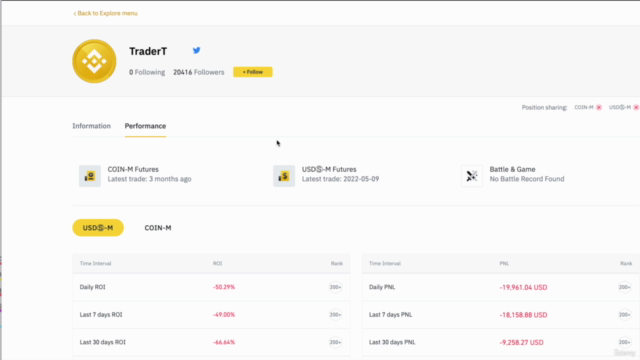Open the 20416 Followers list
The image size is (640, 360).
click(x=199, y=72)
